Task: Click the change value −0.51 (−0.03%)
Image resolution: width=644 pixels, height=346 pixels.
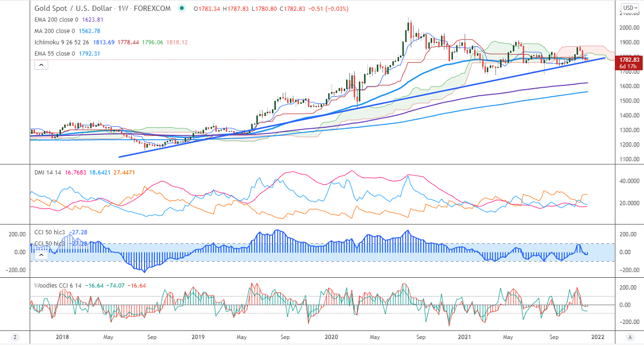Action: pyautogui.click(x=328, y=9)
